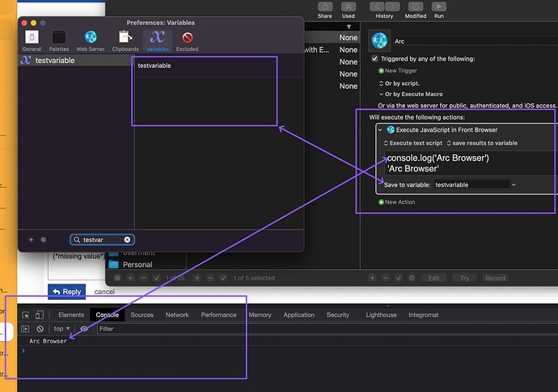Screen dimensions: 558x392
Task: Add new macro group with plus
Action: (x=130, y=278)
